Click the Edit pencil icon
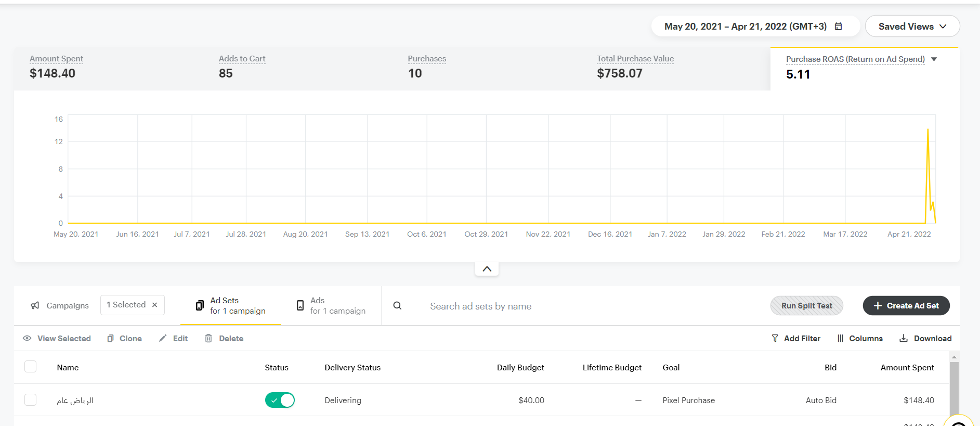The image size is (980, 426). pos(163,339)
